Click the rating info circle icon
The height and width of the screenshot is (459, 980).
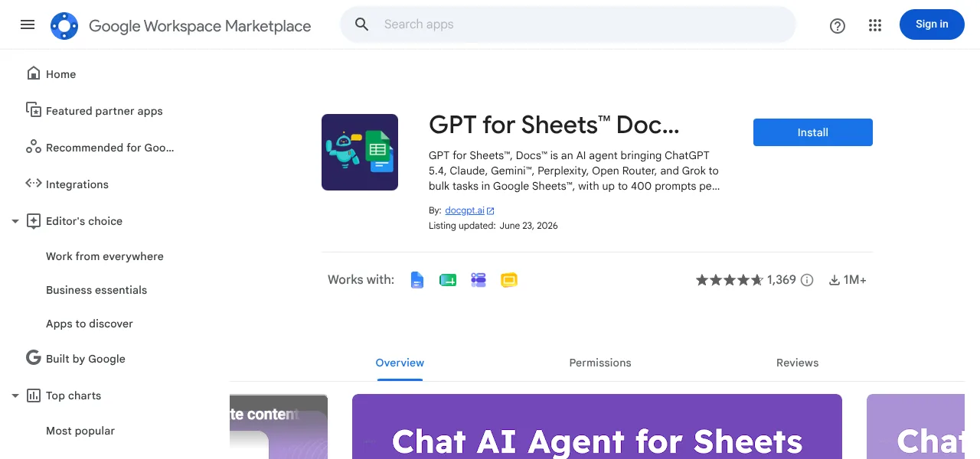[x=807, y=280]
